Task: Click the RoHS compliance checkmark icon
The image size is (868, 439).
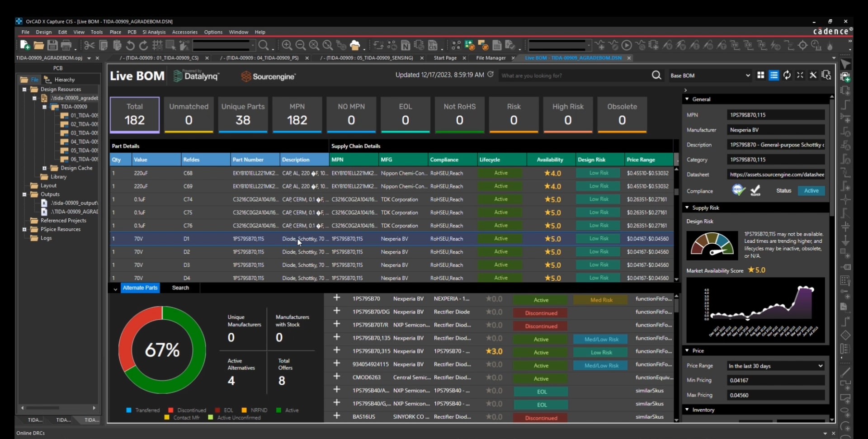Action: 755,190
